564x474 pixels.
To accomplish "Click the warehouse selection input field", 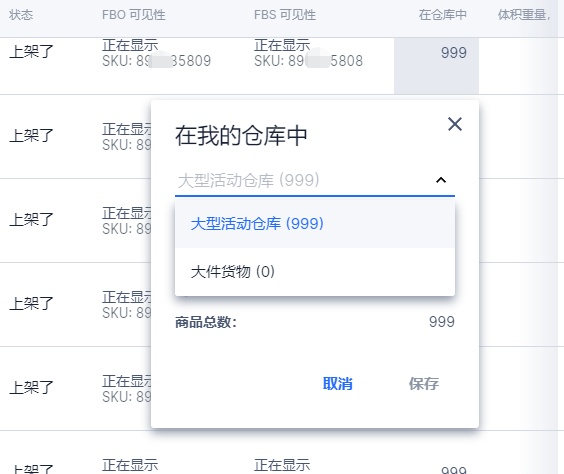I will (315, 180).
